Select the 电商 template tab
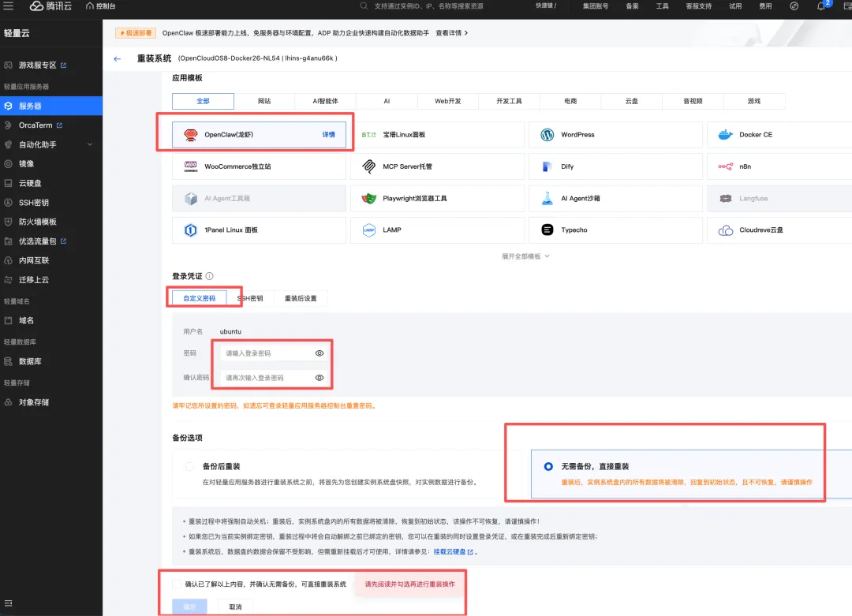This screenshot has height=616, width=852. coord(570,101)
